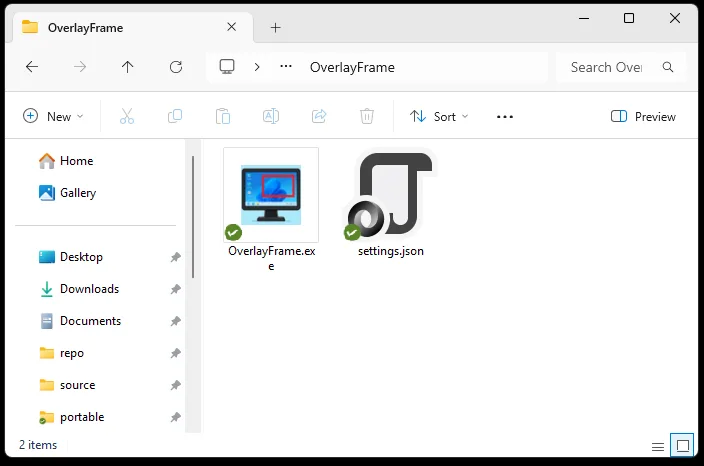Screen dimensions: 704x466
Task: Open Home in the sidebar
Action: tap(66, 161)
